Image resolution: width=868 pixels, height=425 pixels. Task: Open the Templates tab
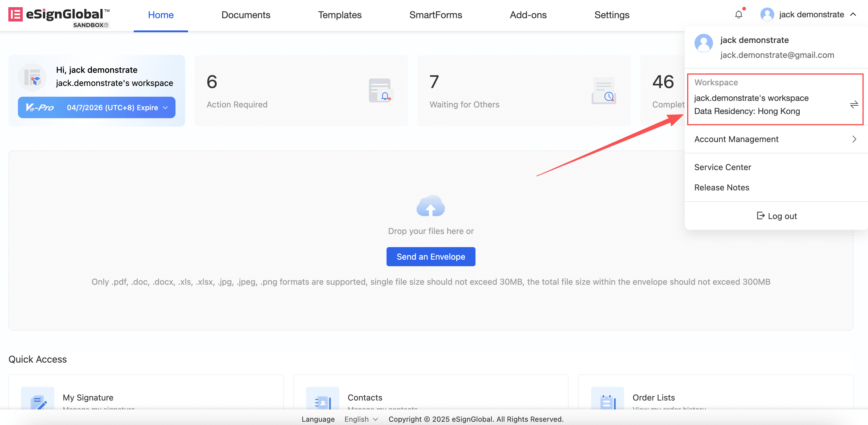(x=339, y=15)
